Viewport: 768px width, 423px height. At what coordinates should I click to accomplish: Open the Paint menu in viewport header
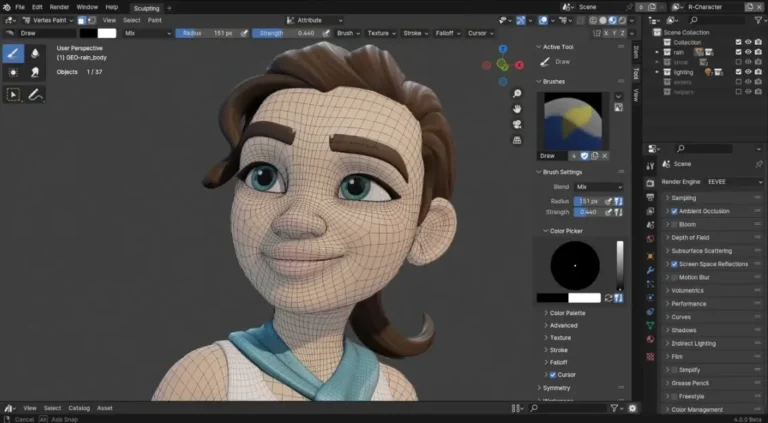[x=155, y=21]
